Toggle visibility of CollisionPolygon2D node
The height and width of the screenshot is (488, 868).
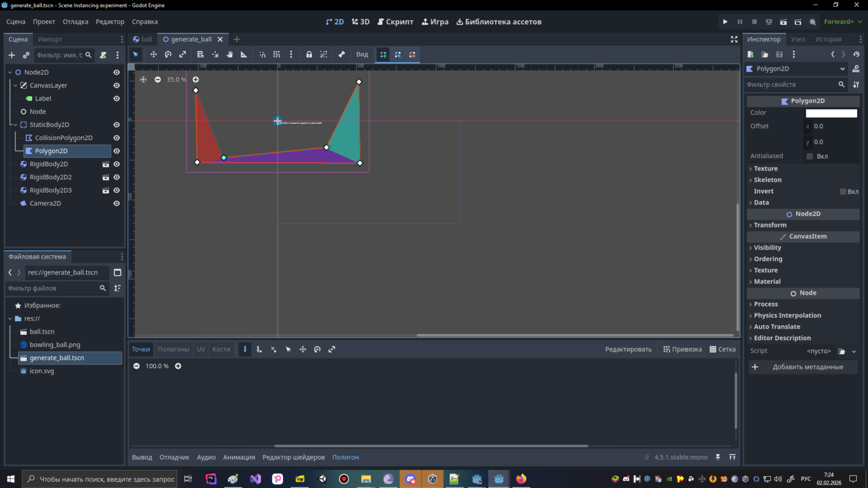pos(116,138)
